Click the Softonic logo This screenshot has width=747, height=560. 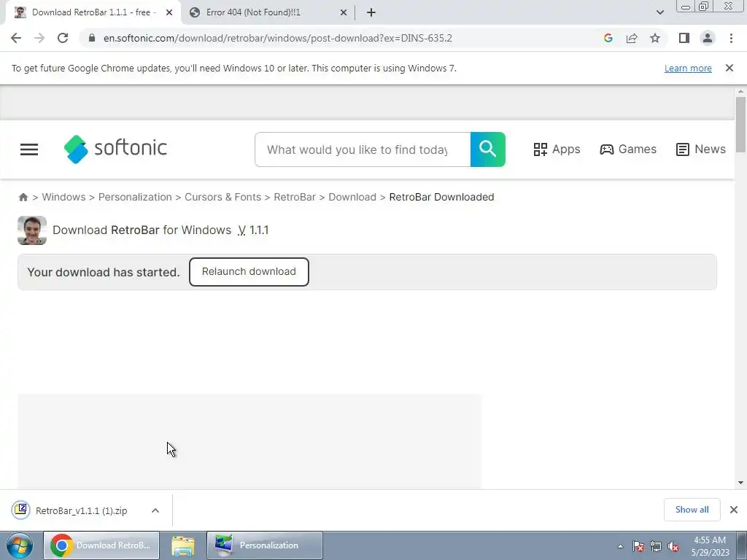(115, 149)
